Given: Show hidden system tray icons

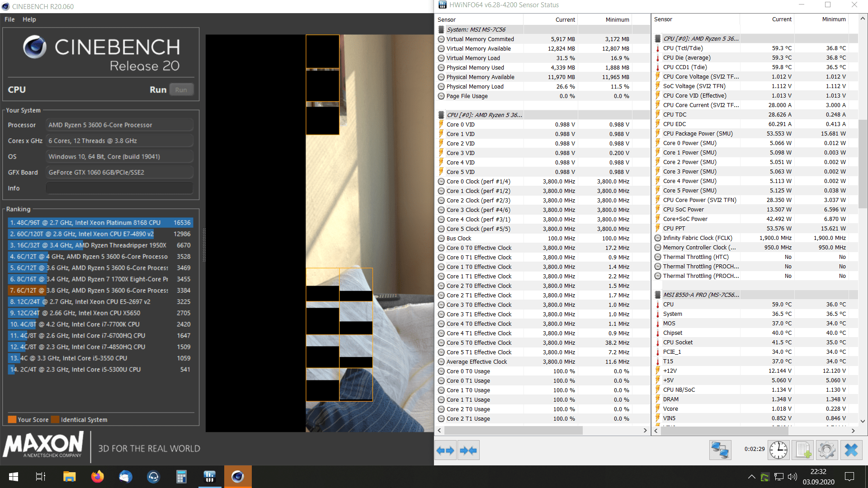Looking at the screenshot, I should 751,477.
